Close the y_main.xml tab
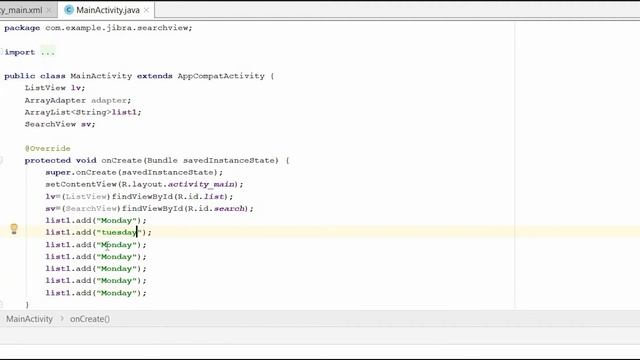This screenshot has height=360, width=640. coord(49,10)
